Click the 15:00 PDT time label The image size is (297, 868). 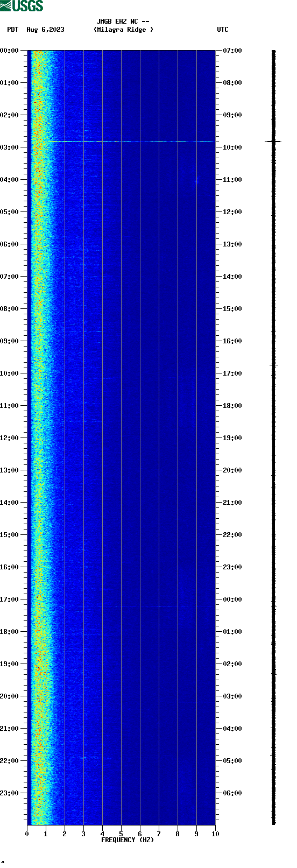point(10,535)
